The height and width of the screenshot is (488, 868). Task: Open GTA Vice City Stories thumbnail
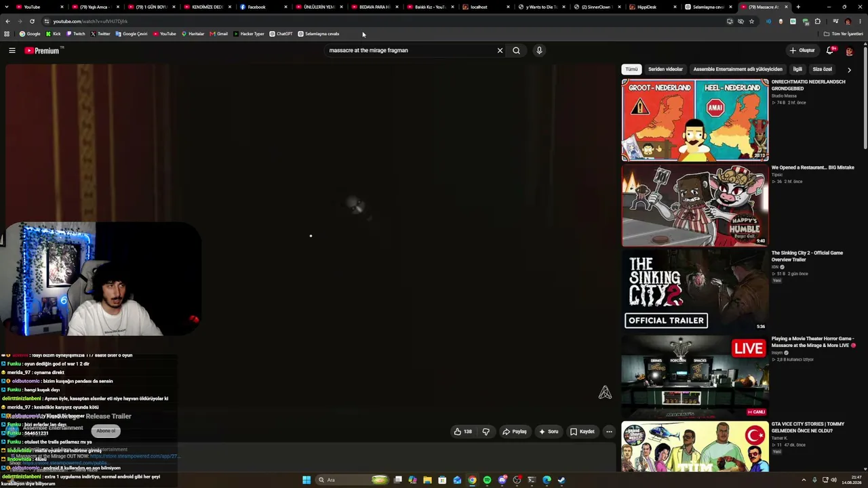point(695,447)
